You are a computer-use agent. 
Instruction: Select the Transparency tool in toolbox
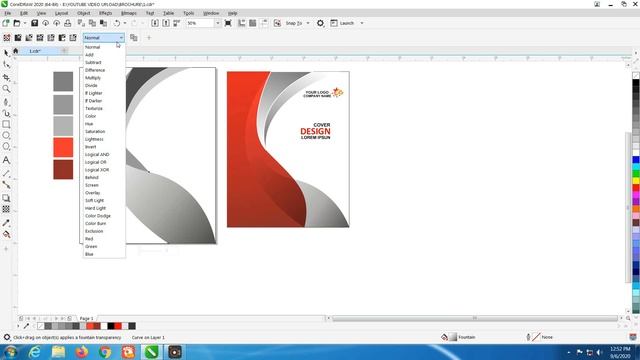pos(6,209)
